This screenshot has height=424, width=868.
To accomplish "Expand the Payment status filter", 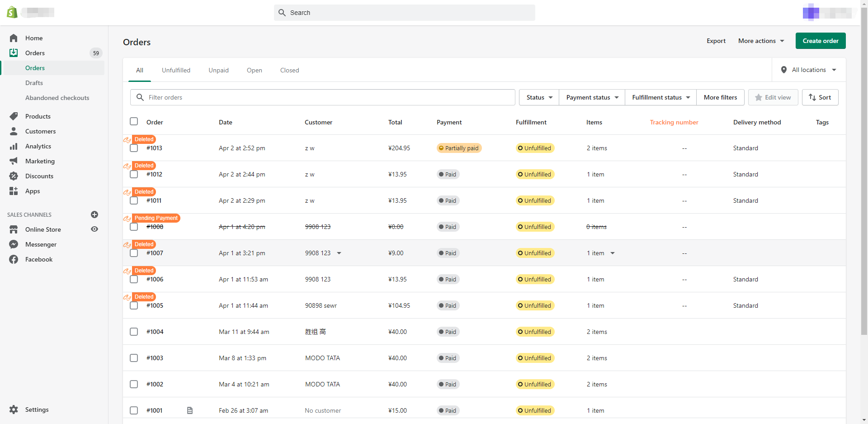I will tap(592, 97).
